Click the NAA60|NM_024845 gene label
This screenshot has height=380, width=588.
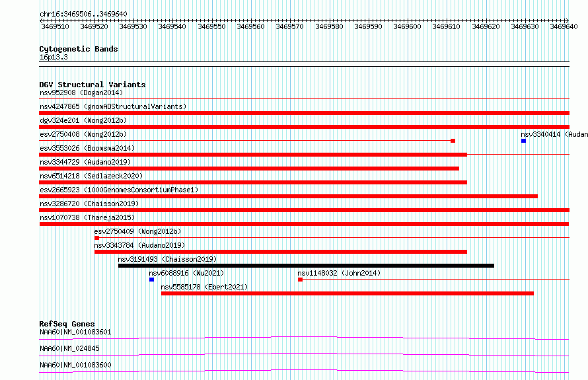coord(69,348)
